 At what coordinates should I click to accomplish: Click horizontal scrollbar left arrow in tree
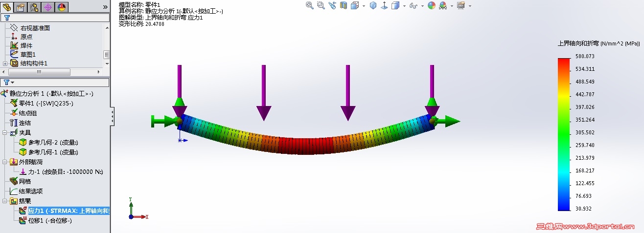[4, 72]
